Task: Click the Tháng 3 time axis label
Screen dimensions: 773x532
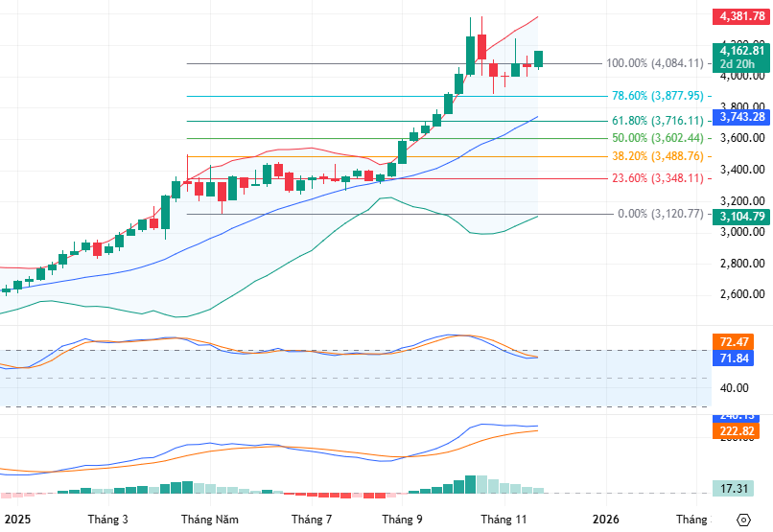Action: click(108, 520)
